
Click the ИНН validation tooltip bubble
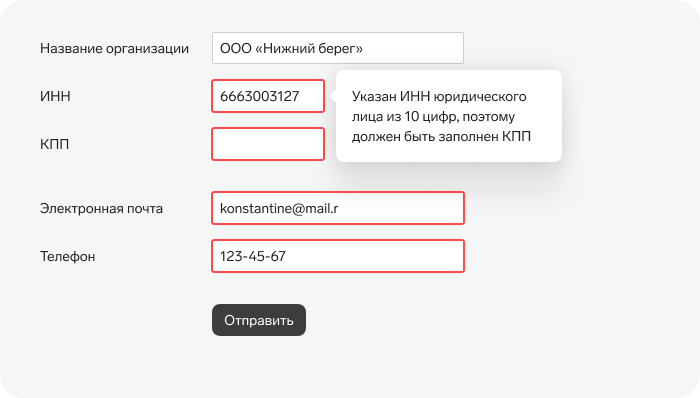click(x=449, y=116)
